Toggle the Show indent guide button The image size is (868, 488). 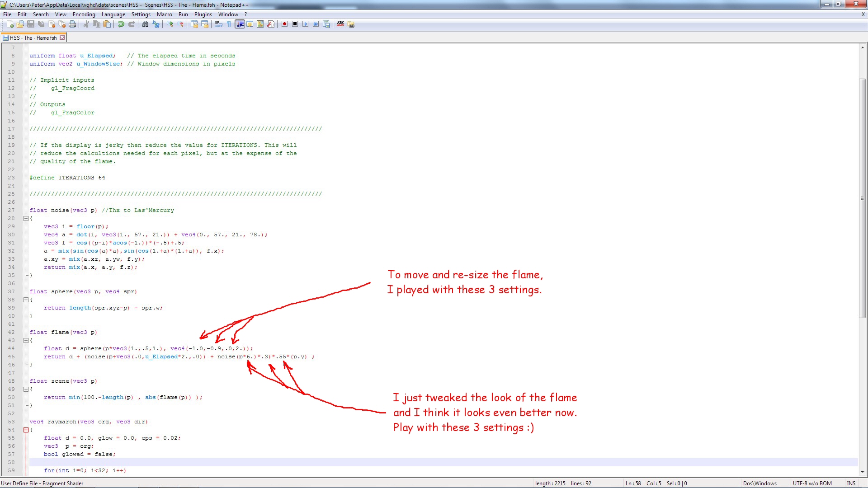[240, 24]
